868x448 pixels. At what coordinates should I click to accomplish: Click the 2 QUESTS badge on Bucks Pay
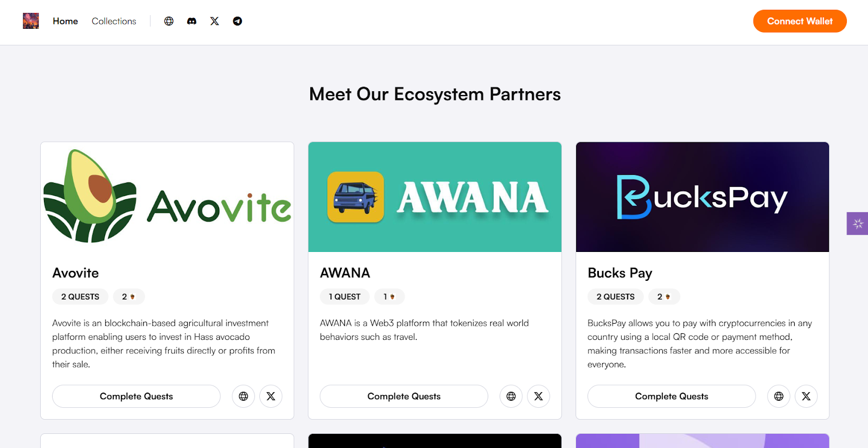(616, 296)
